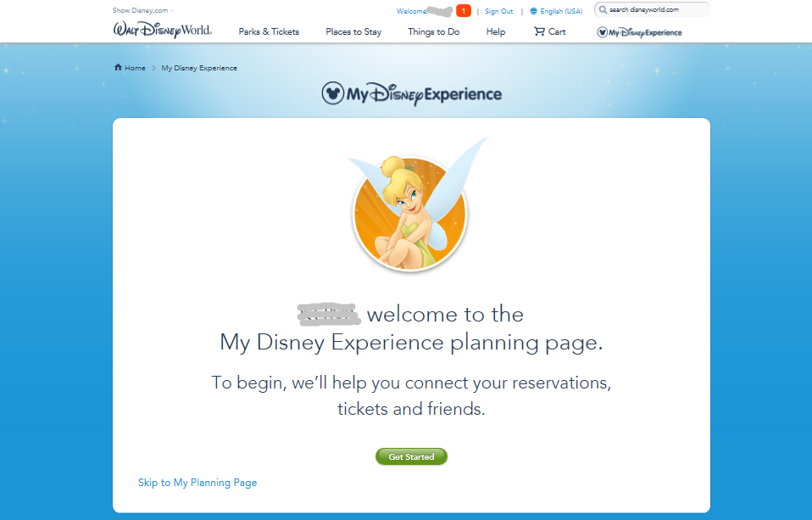Open the Parks & Tickets menu
This screenshot has width=812, height=520.
point(269,31)
